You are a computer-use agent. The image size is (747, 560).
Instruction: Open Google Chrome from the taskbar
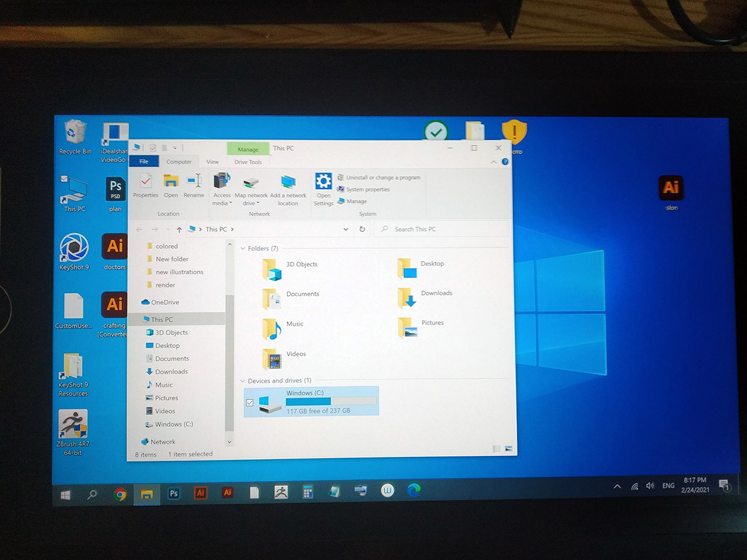click(120, 495)
